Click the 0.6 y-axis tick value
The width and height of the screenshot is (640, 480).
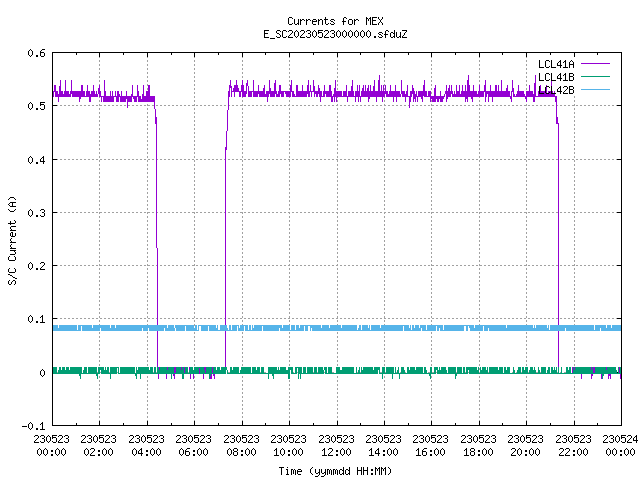37,53
